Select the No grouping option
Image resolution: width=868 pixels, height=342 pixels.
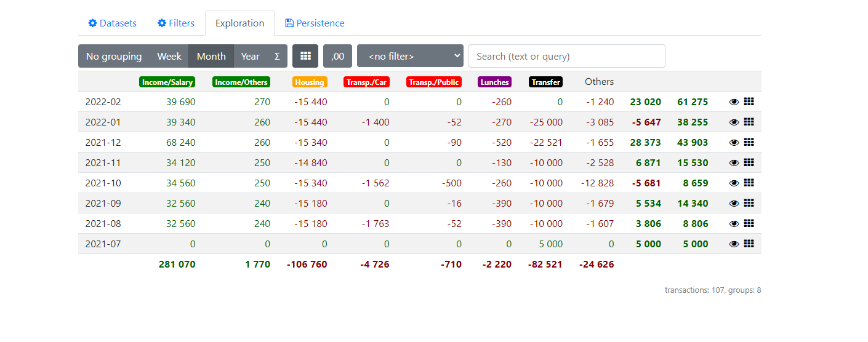(x=114, y=56)
